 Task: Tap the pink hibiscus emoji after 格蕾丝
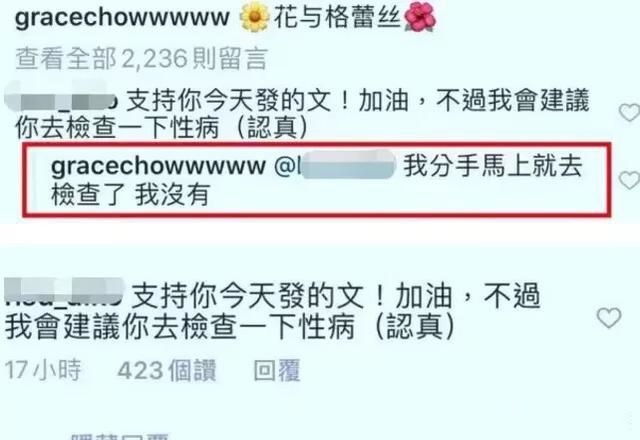pos(420,18)
